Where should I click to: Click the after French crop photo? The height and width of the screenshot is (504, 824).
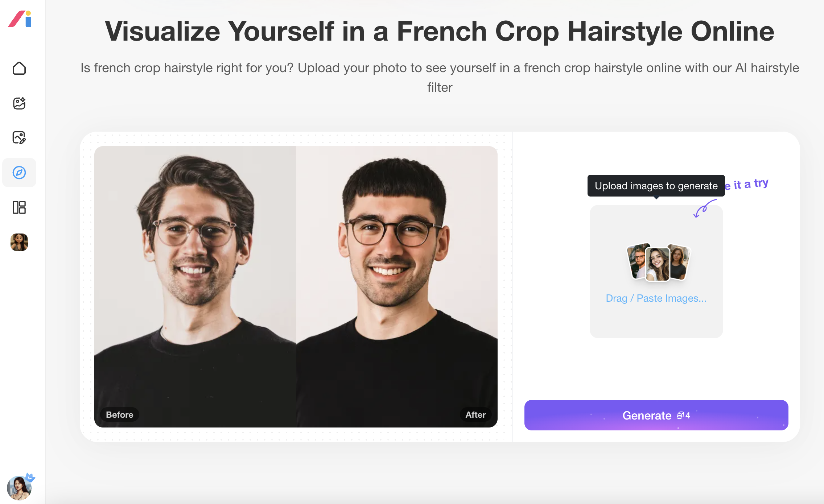(x=397, y=286)
